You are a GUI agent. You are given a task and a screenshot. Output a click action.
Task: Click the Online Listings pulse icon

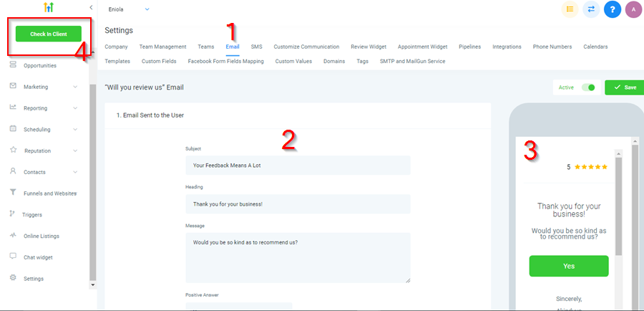(x=13, y=235)
